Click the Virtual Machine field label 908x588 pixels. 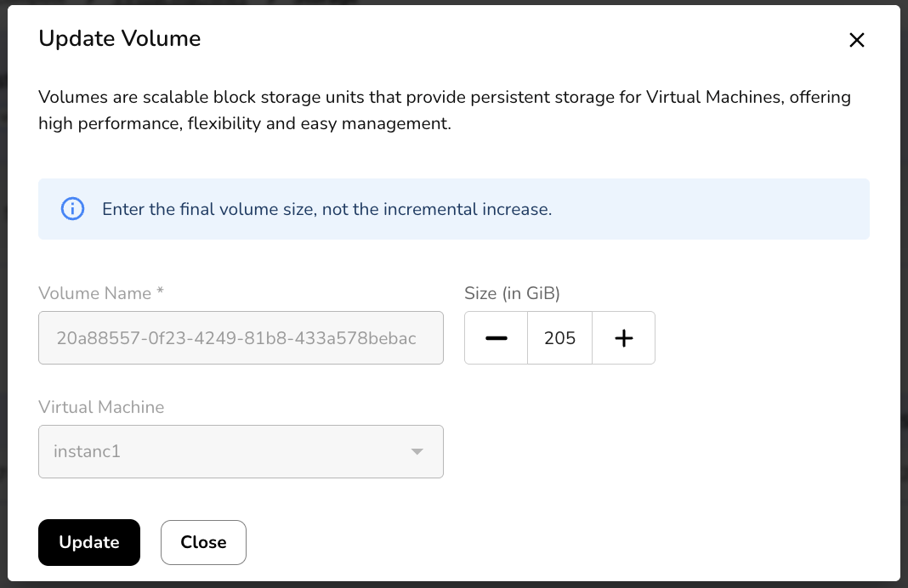pos(101,407)
